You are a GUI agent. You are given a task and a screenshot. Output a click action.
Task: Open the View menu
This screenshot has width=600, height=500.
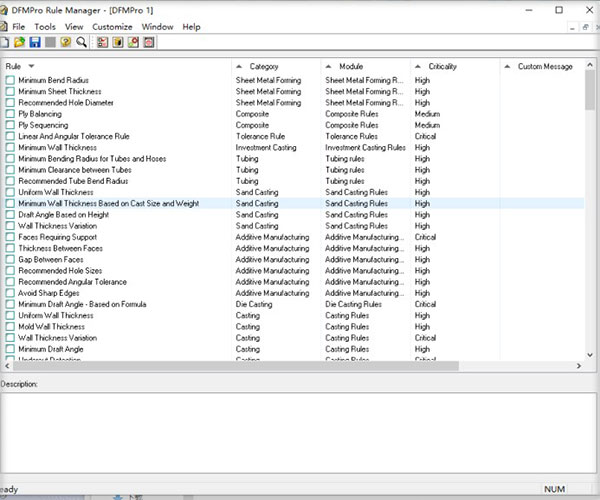(x=74, y=27)
